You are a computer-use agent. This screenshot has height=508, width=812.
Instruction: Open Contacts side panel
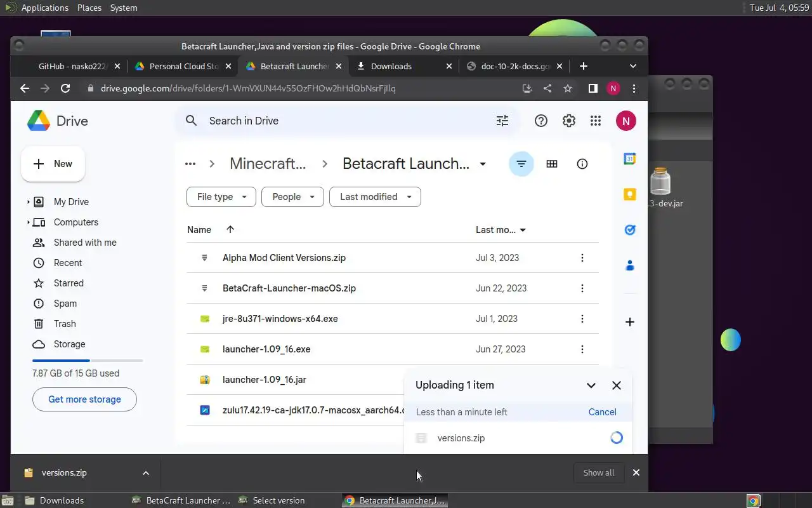[x=630, y=265]
